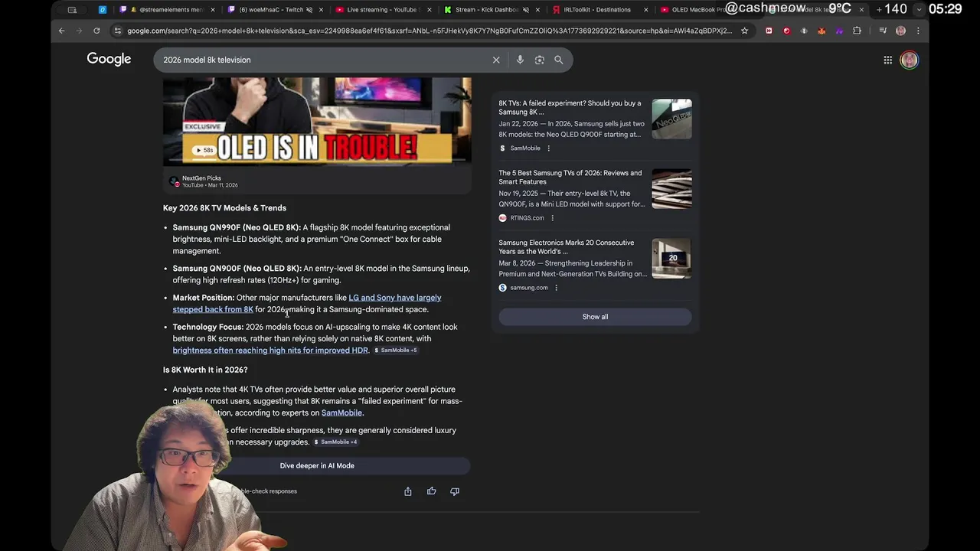
Task: Click the SamMobile favicon under first result
Action: tap(502, 148)
